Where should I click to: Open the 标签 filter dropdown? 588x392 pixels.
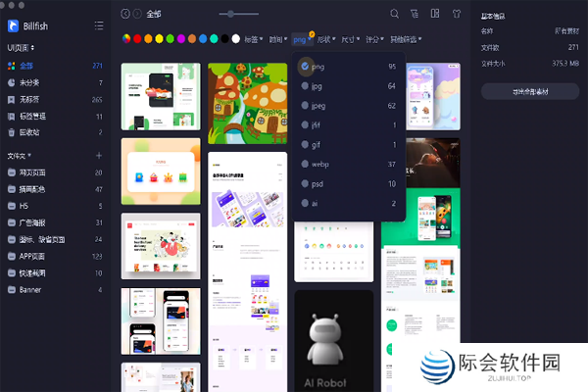(x=252, y=39)
